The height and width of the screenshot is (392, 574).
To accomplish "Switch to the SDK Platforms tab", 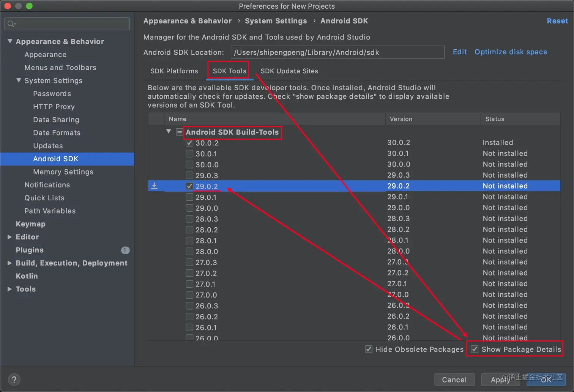I will pos(174,71).
